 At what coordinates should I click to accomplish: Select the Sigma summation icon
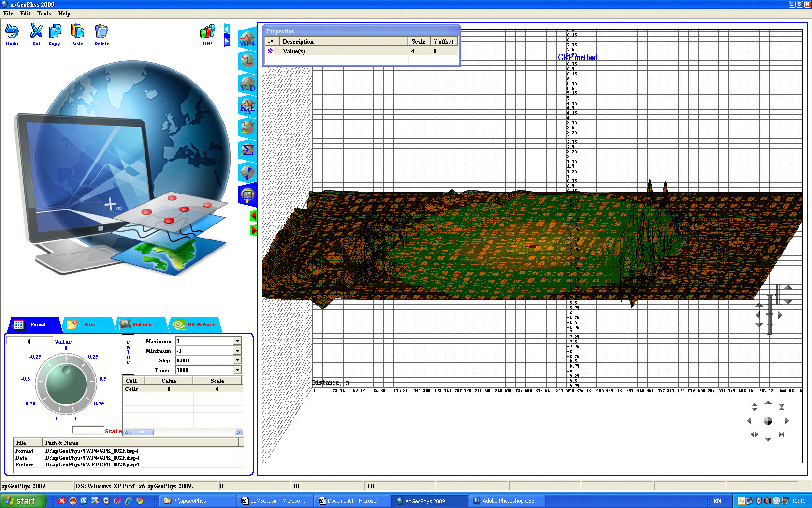coord(247,150)
